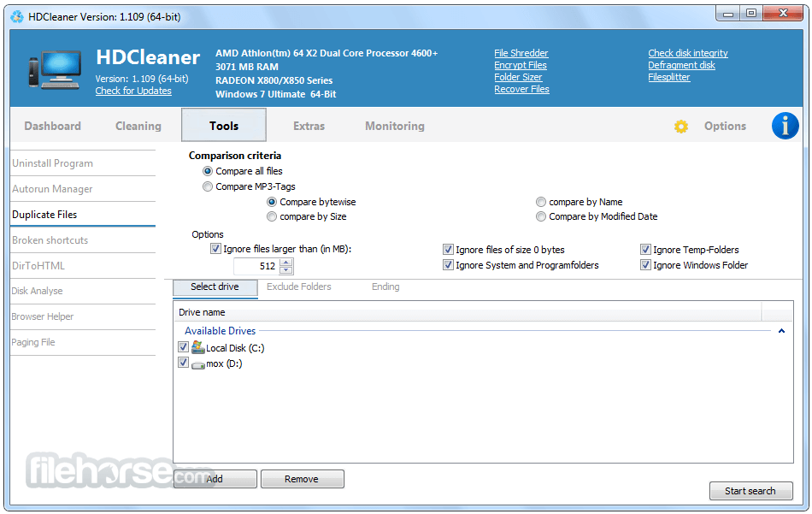This screenshot has height=514, width=812.
Task: Select the Local Disk (C:) label
Action: 235,348
